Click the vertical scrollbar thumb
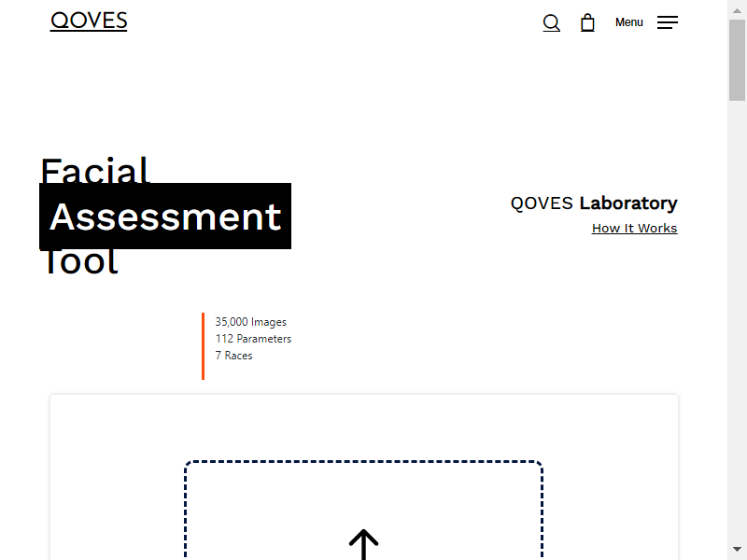747x560 pixels. [737, 61]
